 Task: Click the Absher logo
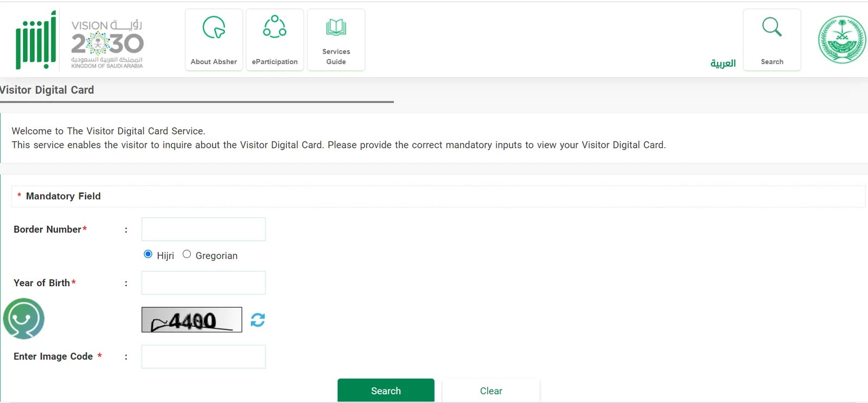(x=34, y=39)
